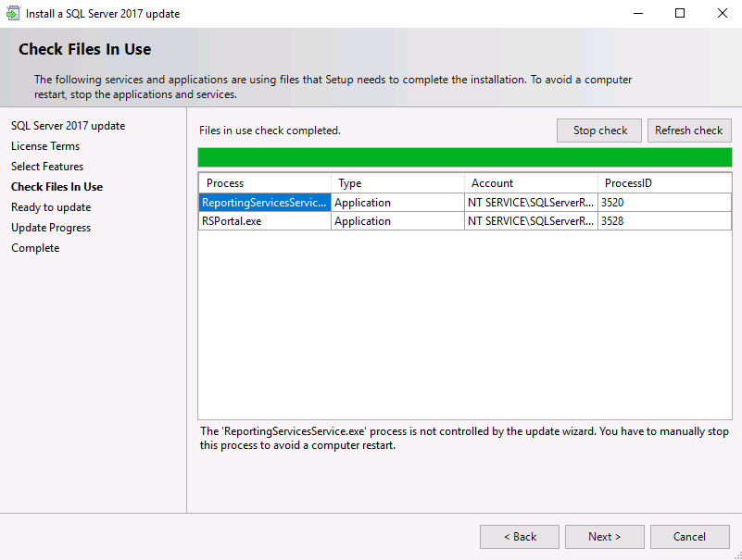Minimize the installer window
Image resolution: width=742 pixels, height=560 pixels.
pyautogui.click(x=638, y=13)
